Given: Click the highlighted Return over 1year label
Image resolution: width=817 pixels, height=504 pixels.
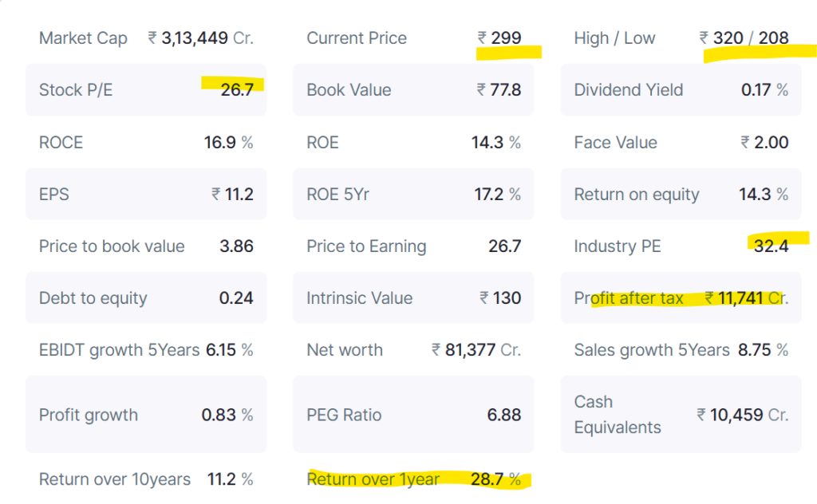Looking at the screenshot, I should coord(373,479).
